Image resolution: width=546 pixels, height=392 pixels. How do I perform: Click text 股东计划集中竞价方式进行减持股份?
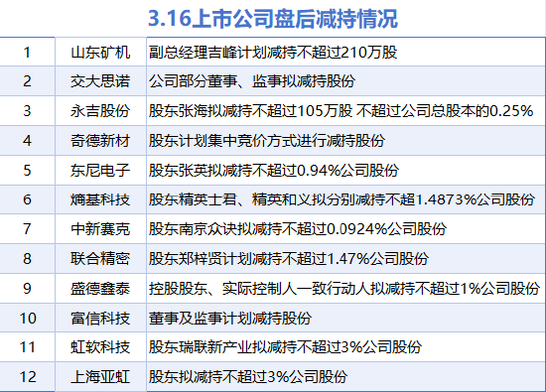click(x=267, y=141)
